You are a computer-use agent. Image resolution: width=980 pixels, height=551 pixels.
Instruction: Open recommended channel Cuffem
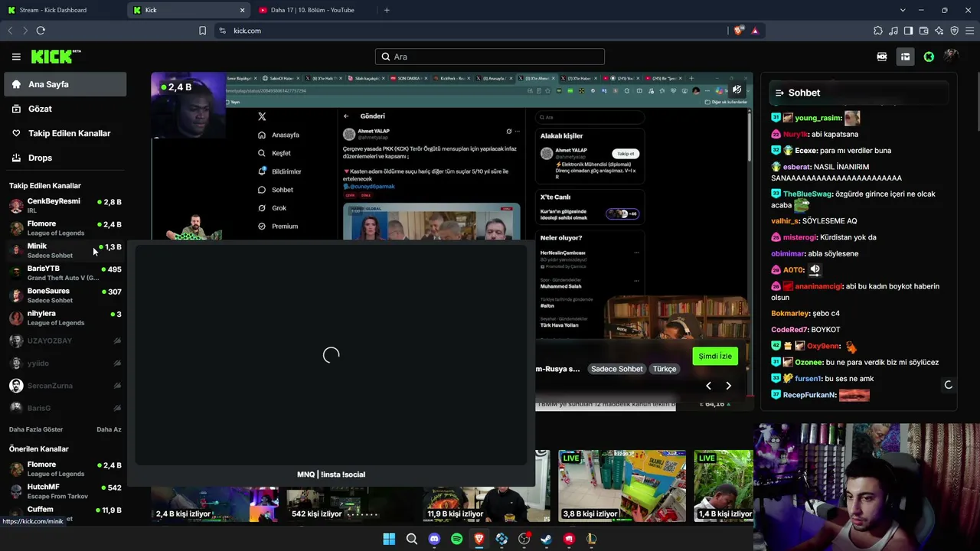pos(64,514)
